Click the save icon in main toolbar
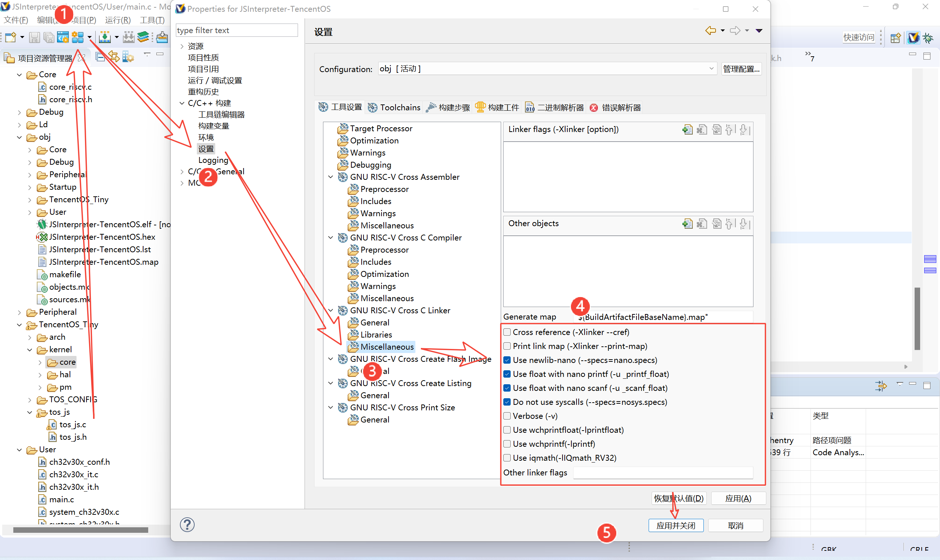 (x=34, y=37)
